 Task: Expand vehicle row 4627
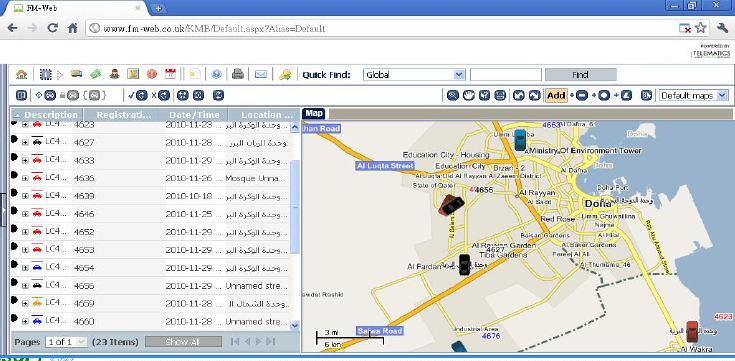25,143
